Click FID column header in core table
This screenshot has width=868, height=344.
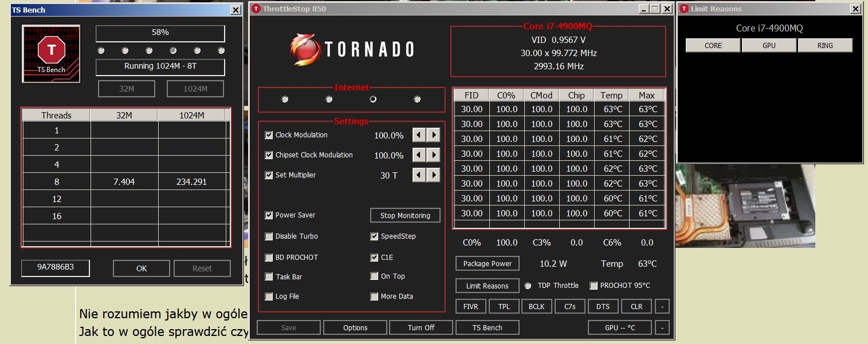click(x=472, y=95)
